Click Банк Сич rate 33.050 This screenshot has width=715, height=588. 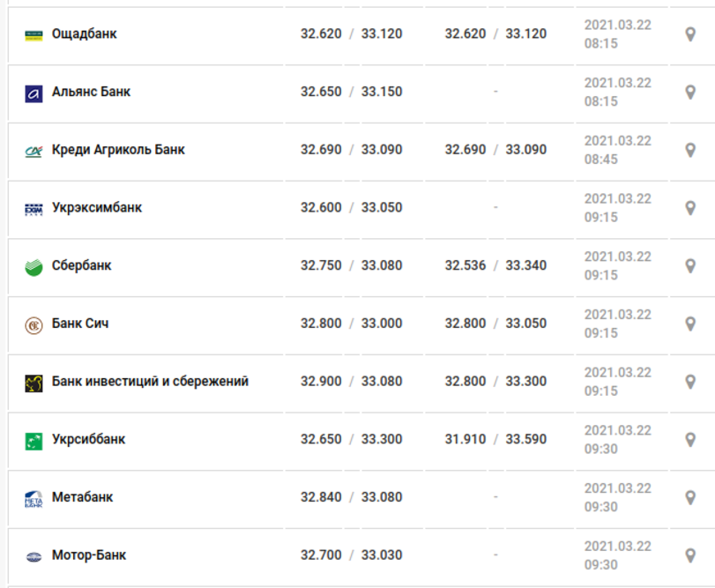click(525, 324)
